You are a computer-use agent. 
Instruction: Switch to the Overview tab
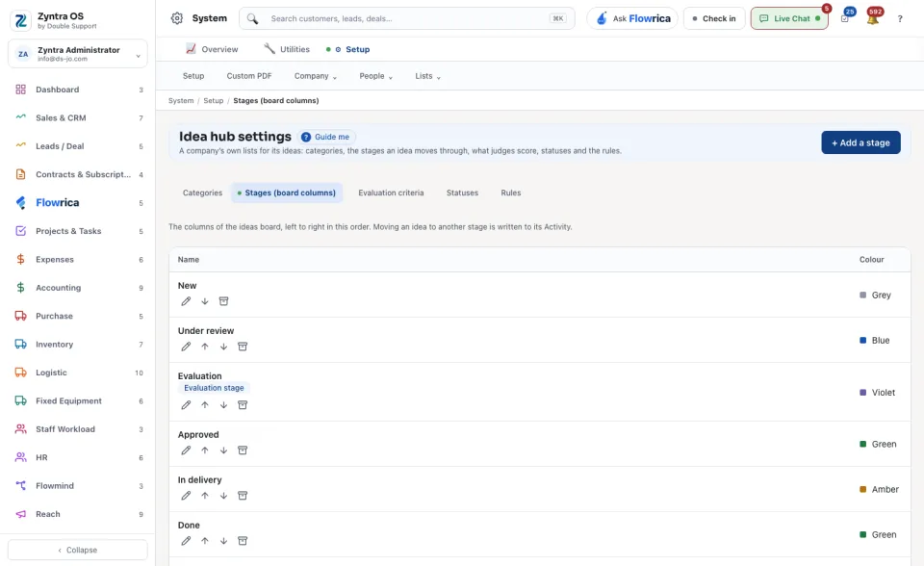[212, 49]
